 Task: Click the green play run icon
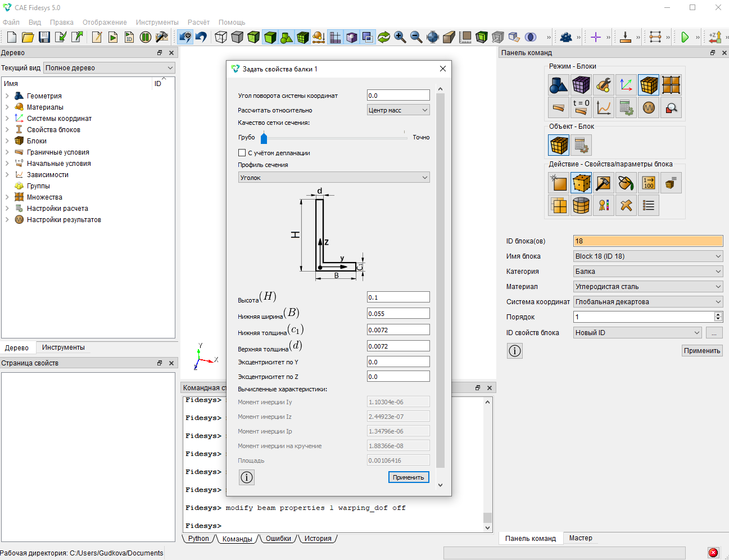tap(685, 37)
